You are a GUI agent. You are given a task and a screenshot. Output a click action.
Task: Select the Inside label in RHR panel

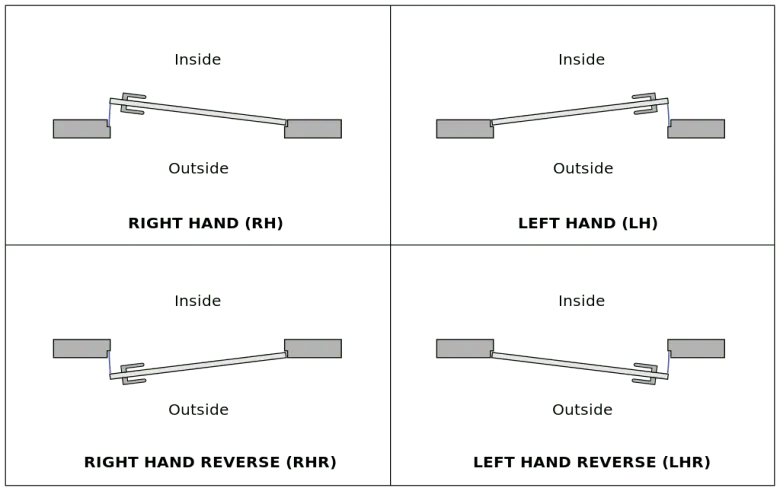[x=197, y=301]
